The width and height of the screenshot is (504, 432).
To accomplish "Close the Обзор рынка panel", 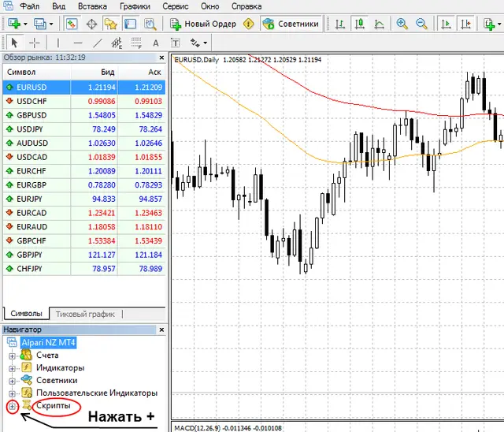I will (x=161, y=58).
